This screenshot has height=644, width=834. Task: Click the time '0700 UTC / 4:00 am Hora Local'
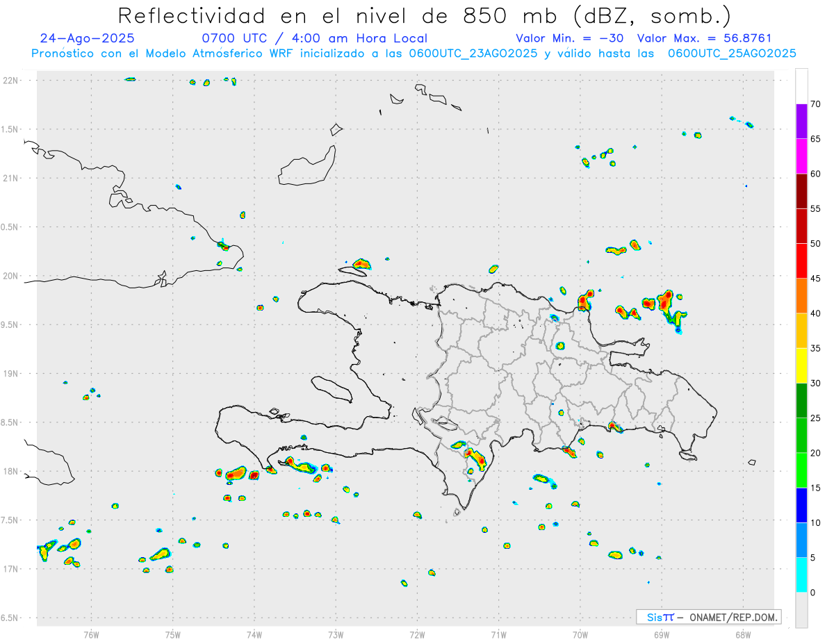(x=315, y=38)
